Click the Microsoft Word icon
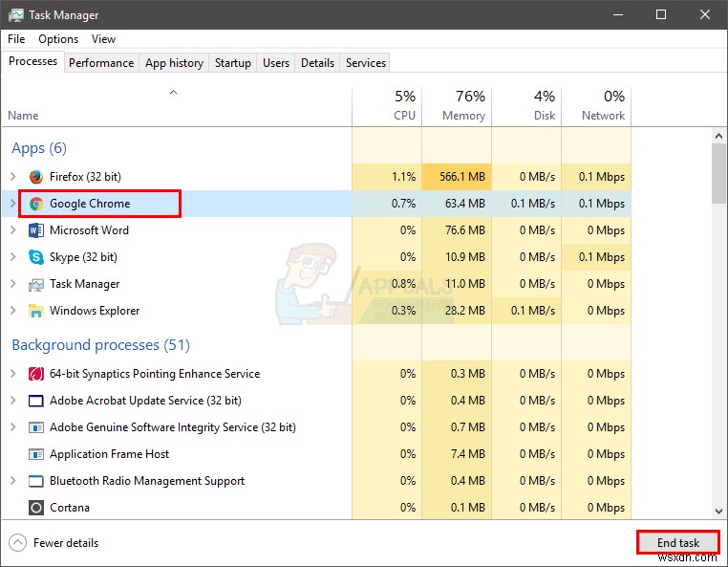Image resolution: width=728 pixels, height=567 pixels. point(35,230)
